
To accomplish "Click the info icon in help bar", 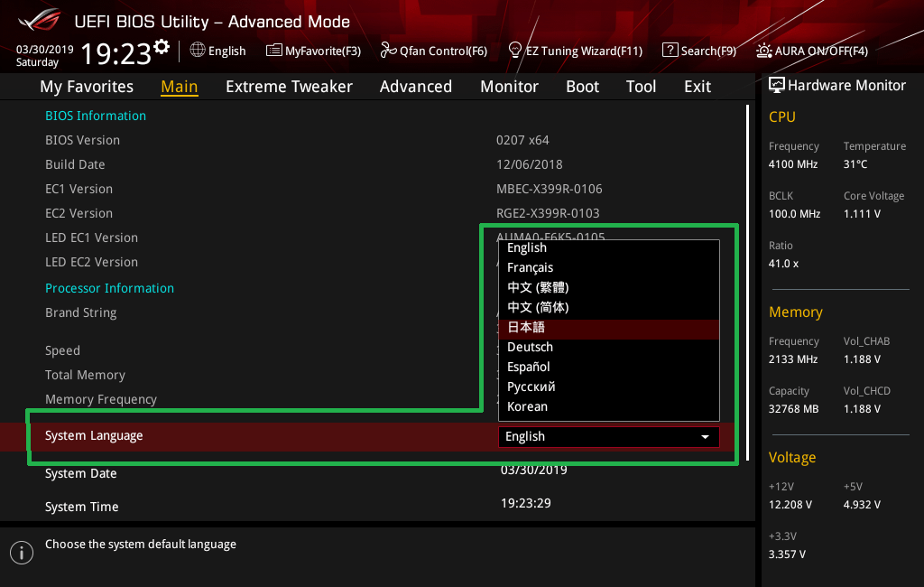I will 22,553.
